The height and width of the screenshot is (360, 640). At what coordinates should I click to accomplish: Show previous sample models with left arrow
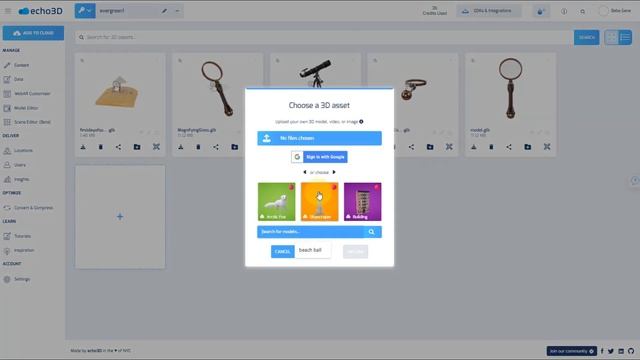(305, 172)
